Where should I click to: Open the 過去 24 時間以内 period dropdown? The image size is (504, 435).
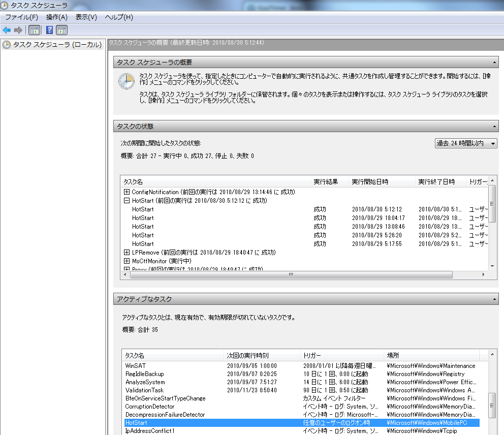pos(466,143)
